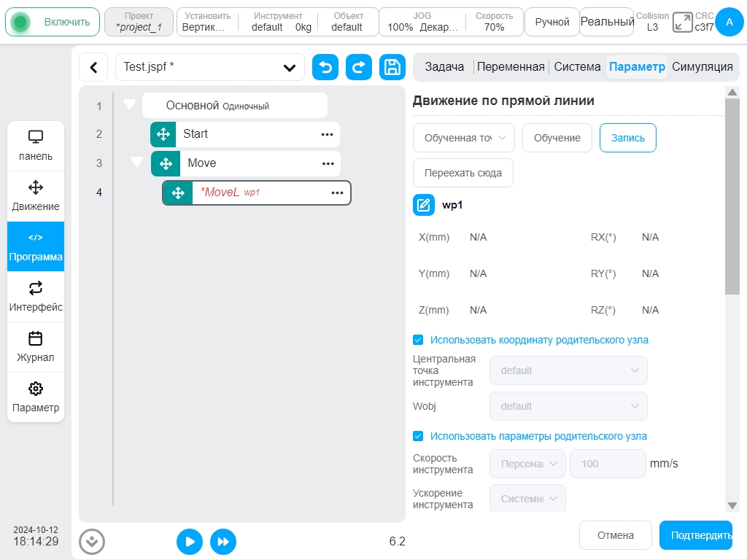Open the Центральная точка инструмента dropdown
This screenshot has width=747, height=560.
click(x=568, y=370)
